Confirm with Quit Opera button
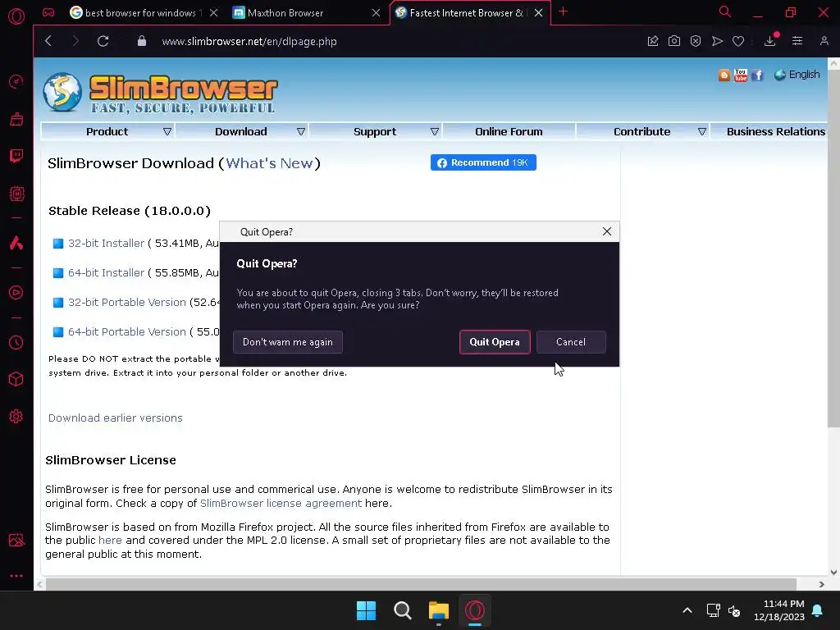The image size is (840, 630). (495, 342)
